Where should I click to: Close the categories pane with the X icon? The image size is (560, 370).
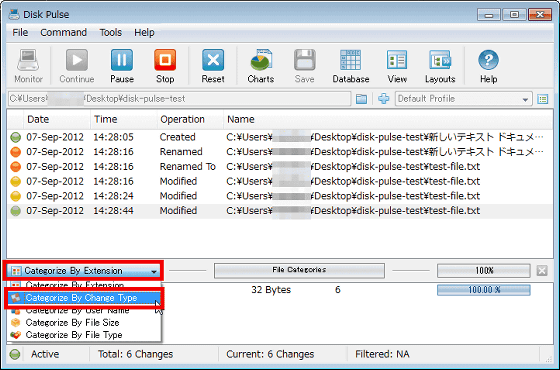[x=542, y=271]
